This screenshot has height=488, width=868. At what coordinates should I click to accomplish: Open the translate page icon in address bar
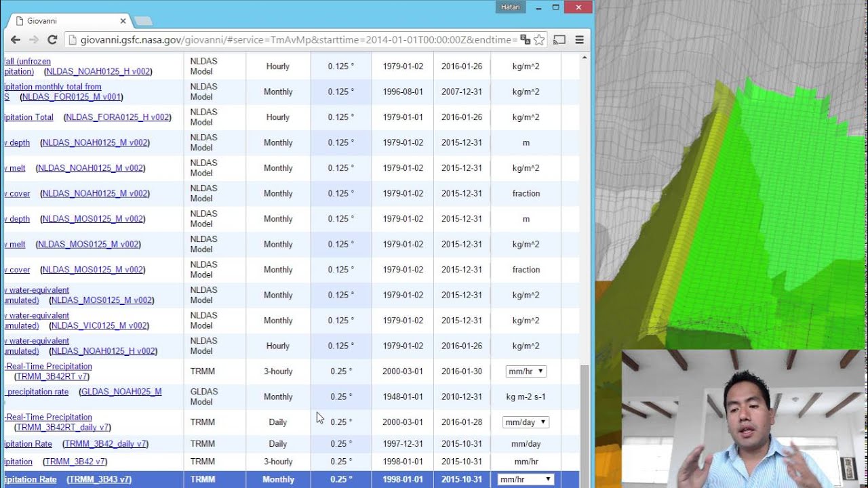(x=525, y=40)
